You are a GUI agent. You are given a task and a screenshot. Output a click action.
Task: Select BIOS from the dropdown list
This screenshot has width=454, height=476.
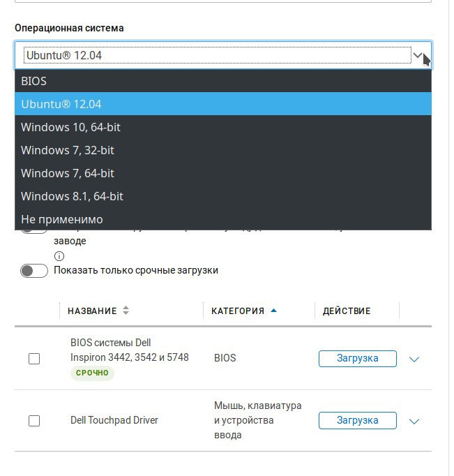pos(223,81)
